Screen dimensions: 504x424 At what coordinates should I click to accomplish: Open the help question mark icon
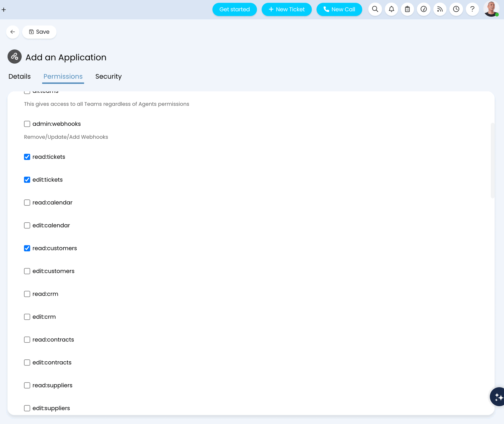472,9
